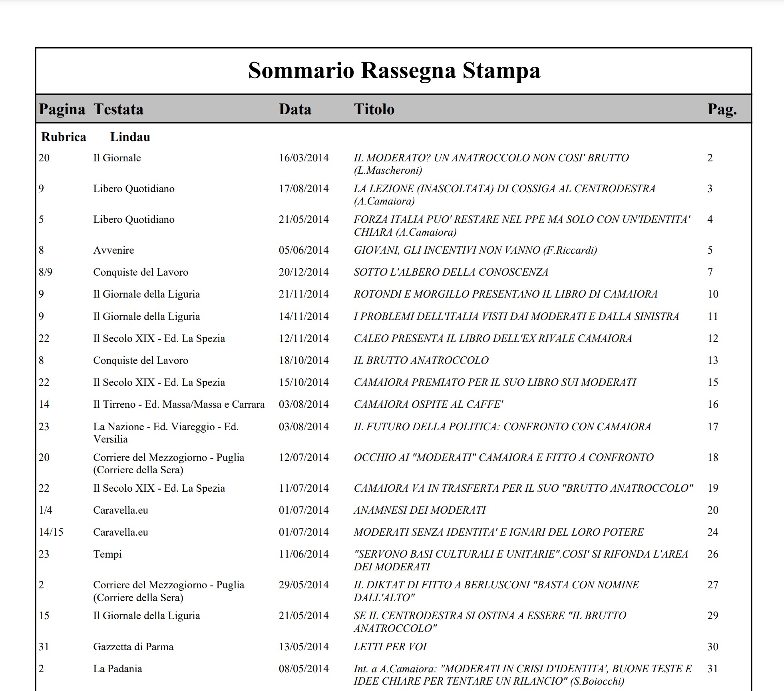Click the 'Lindau' rubrica label

pyautogui.click(x=130, y=137)
